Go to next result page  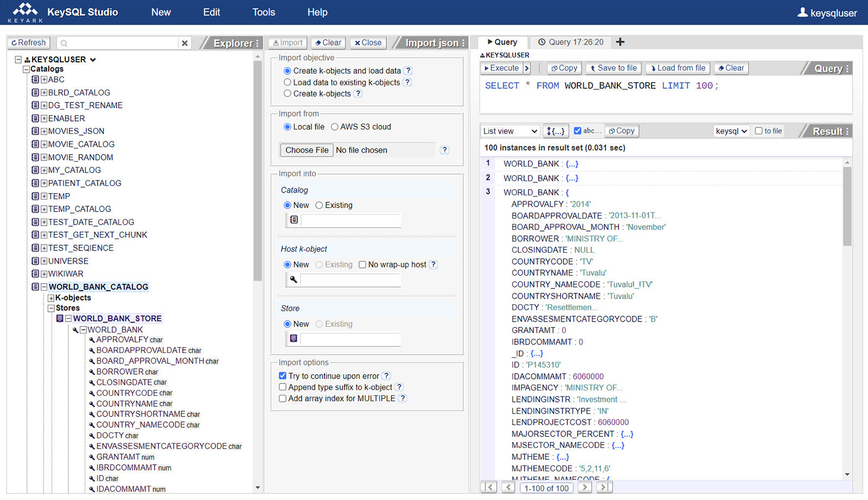584,488
